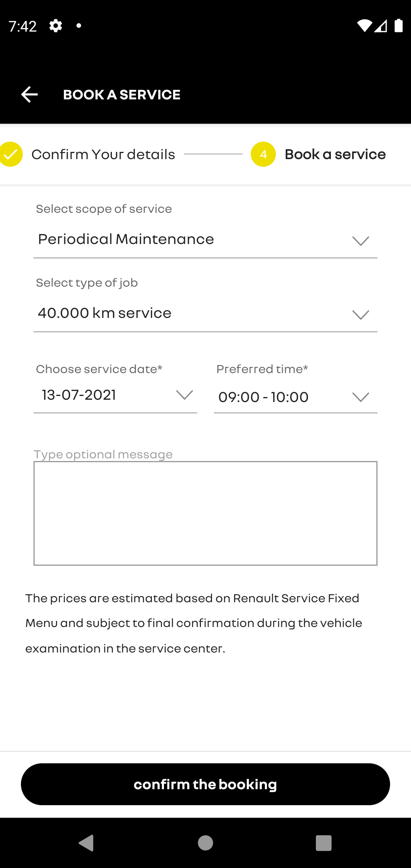This screenshot has height=868, width=411.
Task: Tap the battery status icon
Action: point(398,26)
